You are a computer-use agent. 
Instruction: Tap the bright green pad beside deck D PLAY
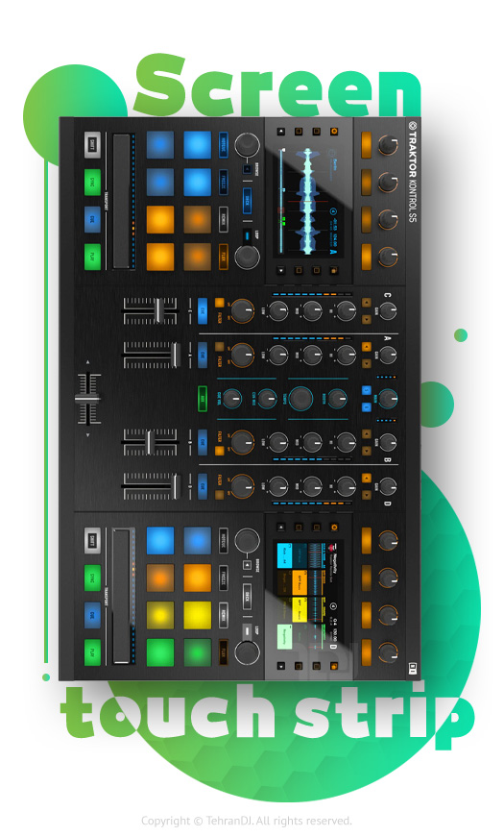tap(160, 652)
